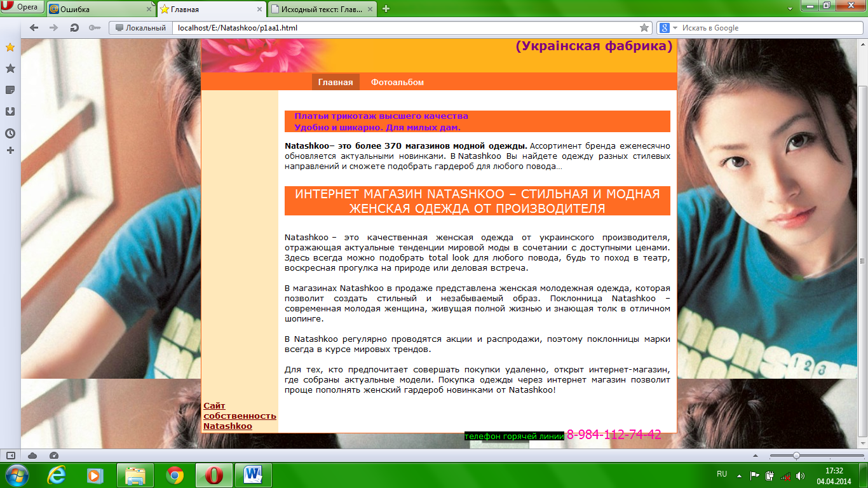This screenshot has height=488, width=868.
Task: Open the Фотоальбом page menu item
Action: click(397, 82)
